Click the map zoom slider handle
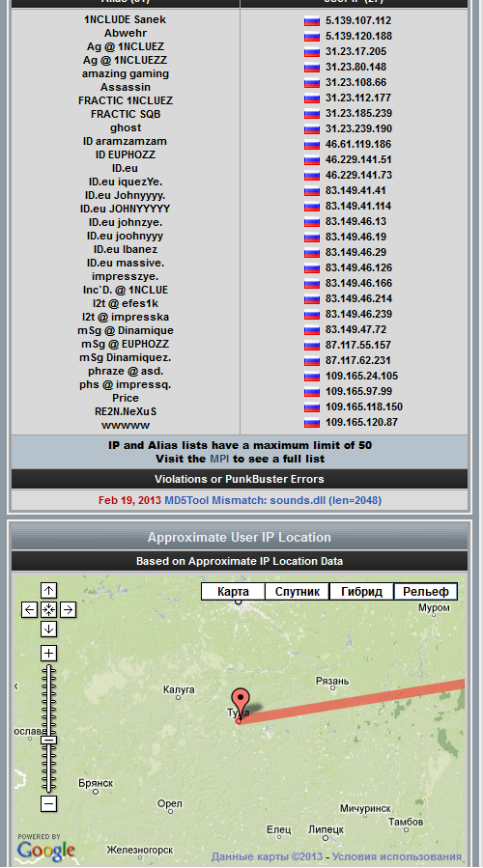483x868 pixels. click(x=48, y=741)
